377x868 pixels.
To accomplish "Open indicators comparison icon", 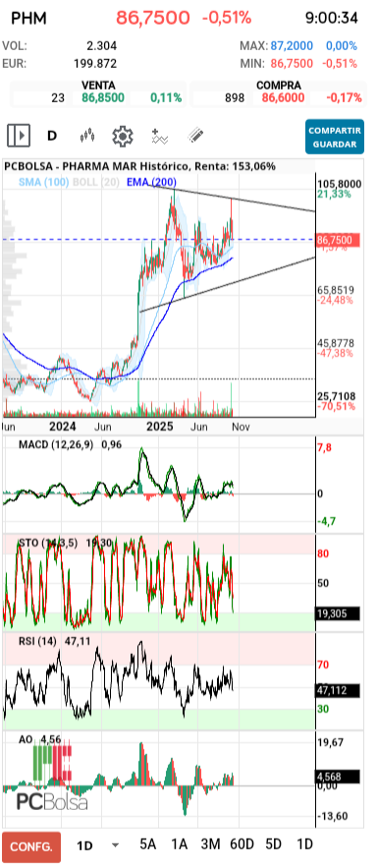I will click(160, 136).
